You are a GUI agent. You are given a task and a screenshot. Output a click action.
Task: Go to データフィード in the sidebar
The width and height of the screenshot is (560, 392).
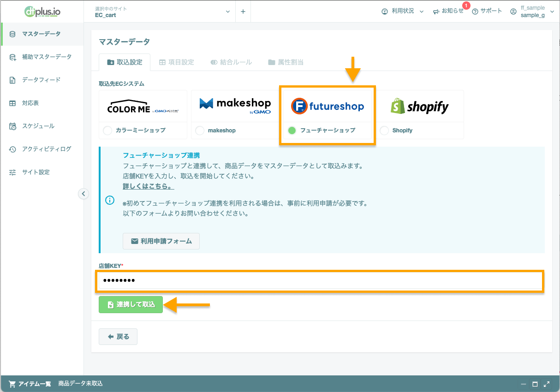point(42,80)
